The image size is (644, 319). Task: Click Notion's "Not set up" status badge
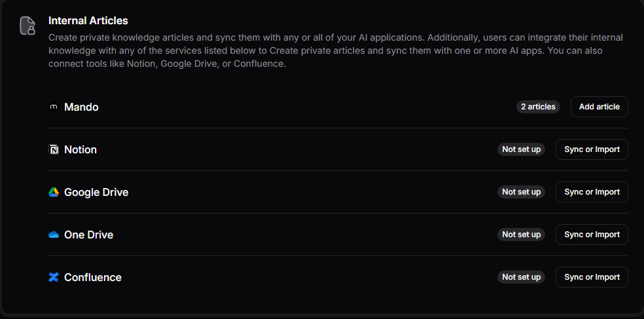click(x=521, y=149)
